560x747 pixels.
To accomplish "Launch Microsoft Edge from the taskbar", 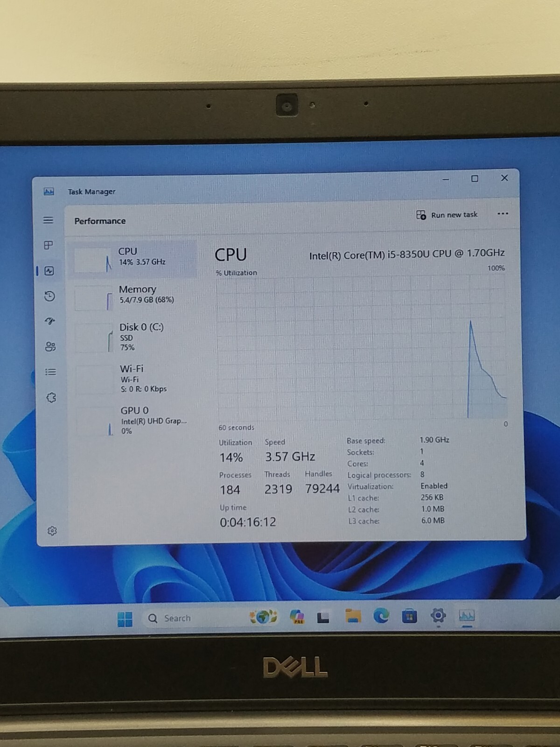I will (x=381, y=616).
